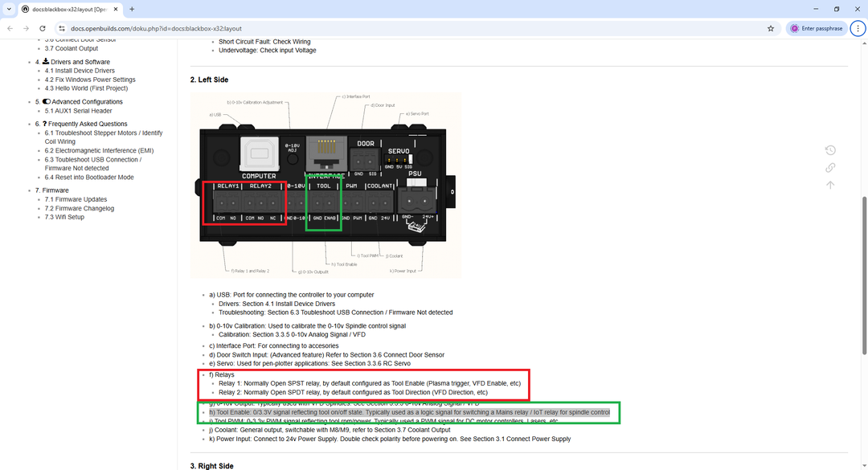The width and height of the screenshot is (868, 470).
Task: Open a new tab with the plus button
Action: pos(132,9)
